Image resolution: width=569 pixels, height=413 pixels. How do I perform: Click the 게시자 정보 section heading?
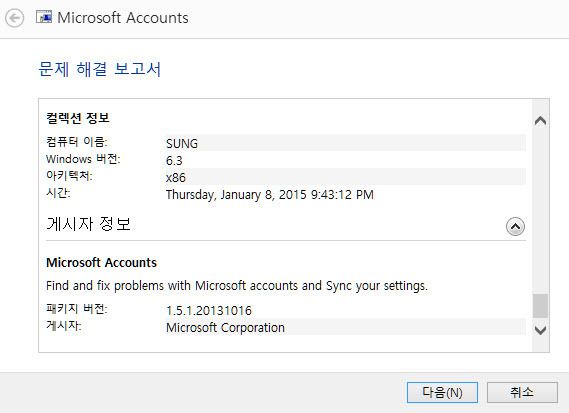pos(89,224)
